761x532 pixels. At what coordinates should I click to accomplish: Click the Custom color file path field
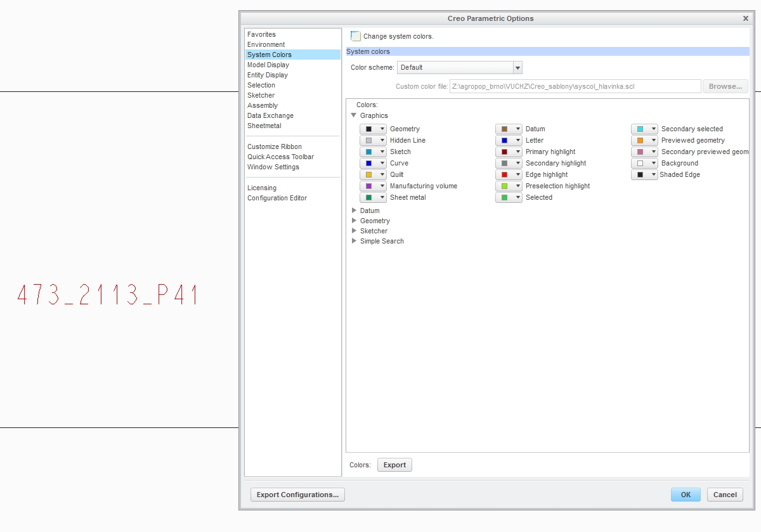coord(575,86)
